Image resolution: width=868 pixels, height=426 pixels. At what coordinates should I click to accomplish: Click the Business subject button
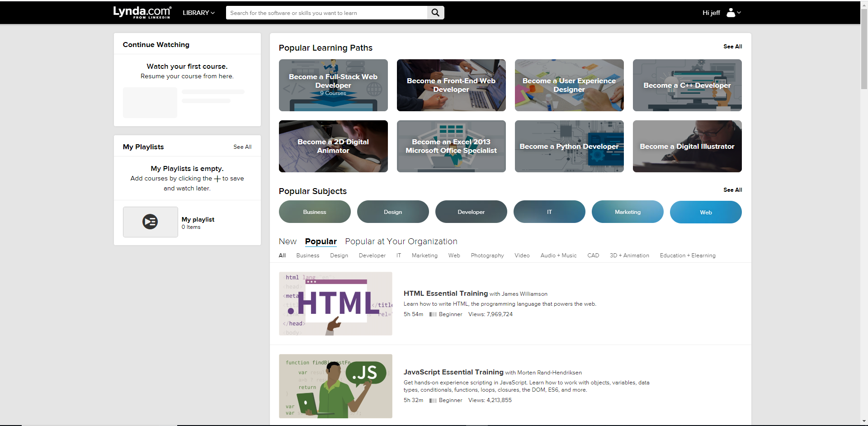[x=315, y=212]
